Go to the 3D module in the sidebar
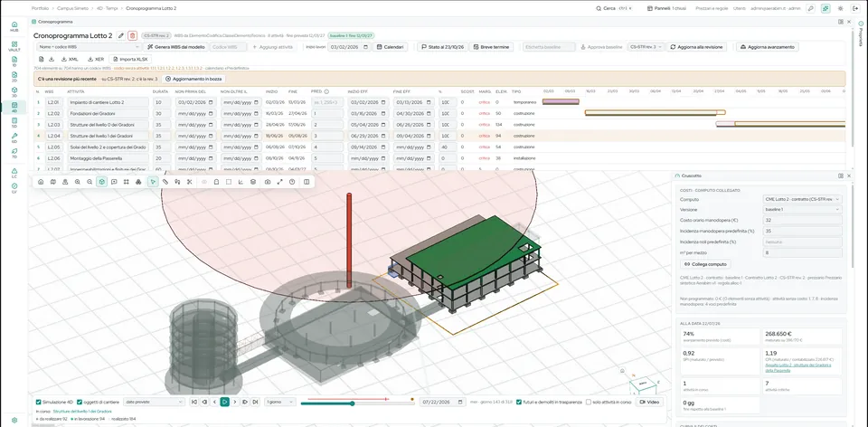Viewport: 868px width, 427px height. 14,90
